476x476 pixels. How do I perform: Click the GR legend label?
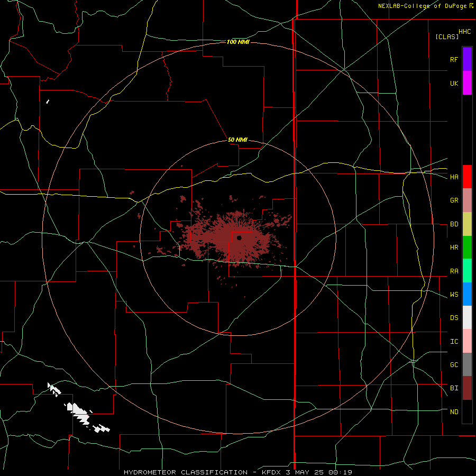(x=454, y=200)
